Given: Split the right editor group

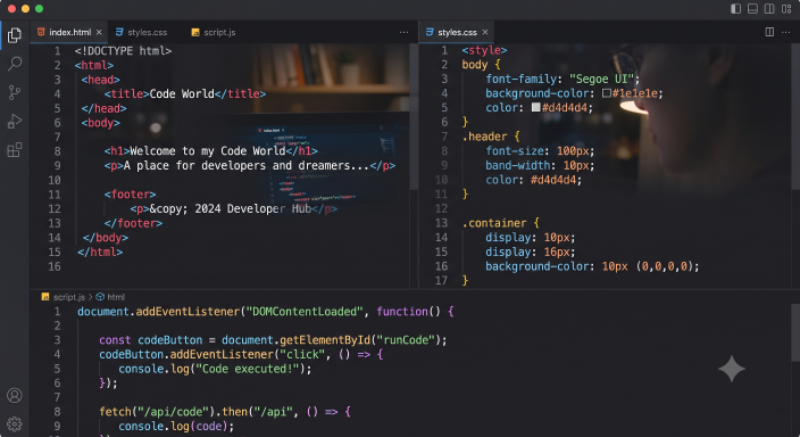Looking at the screenshot, I should coord(769,32).
